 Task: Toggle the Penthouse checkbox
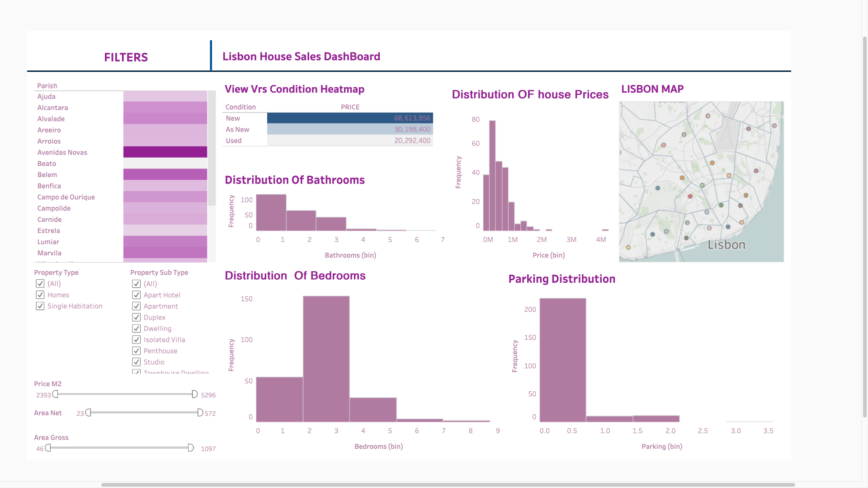(x=136, y=351)
